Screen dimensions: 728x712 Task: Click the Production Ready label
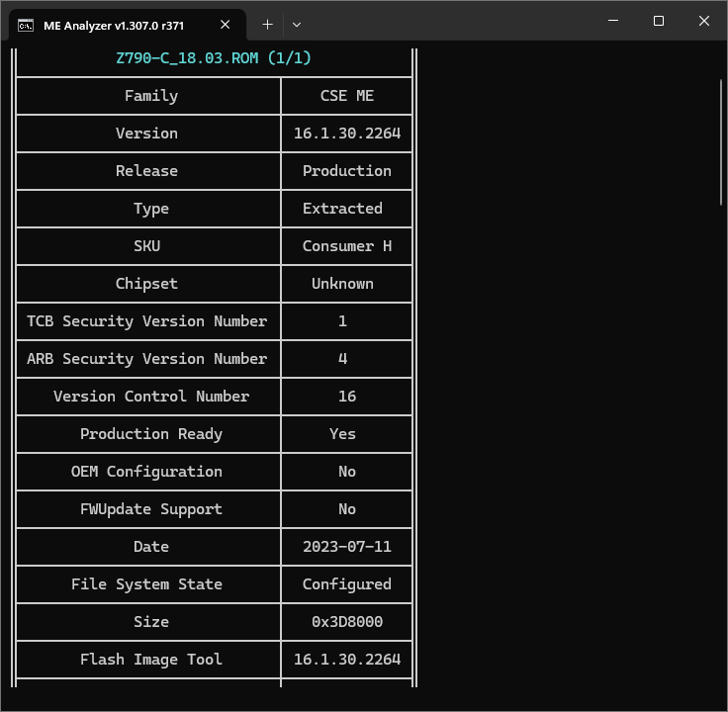[151, 434]
